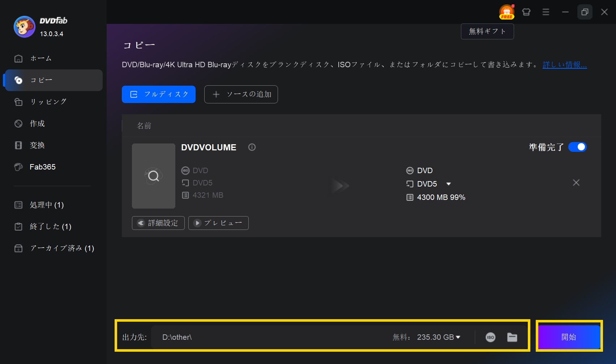Open 詳しい情報 link
Viewport: 616px width, 364px height.
pyautogui.click(x=565, y=65)
